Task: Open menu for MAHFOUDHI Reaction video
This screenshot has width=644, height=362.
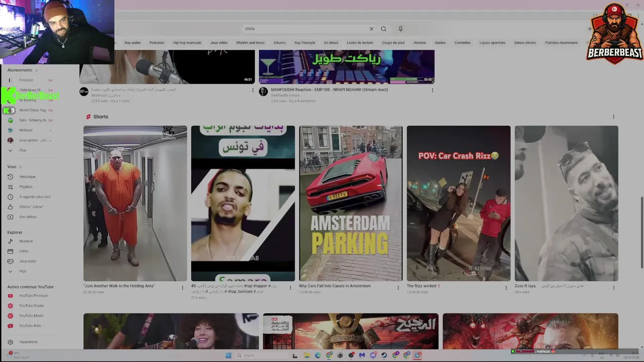Action: 432,90
